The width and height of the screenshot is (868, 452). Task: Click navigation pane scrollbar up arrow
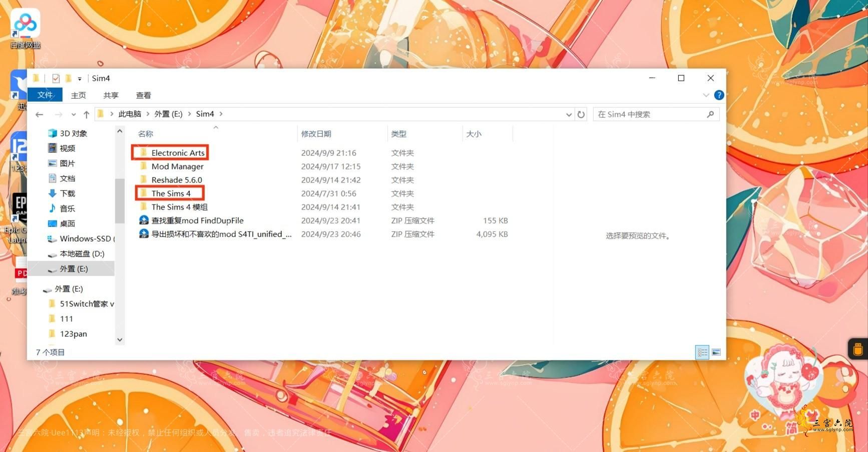pyautogui.click(x=120, y=131)
